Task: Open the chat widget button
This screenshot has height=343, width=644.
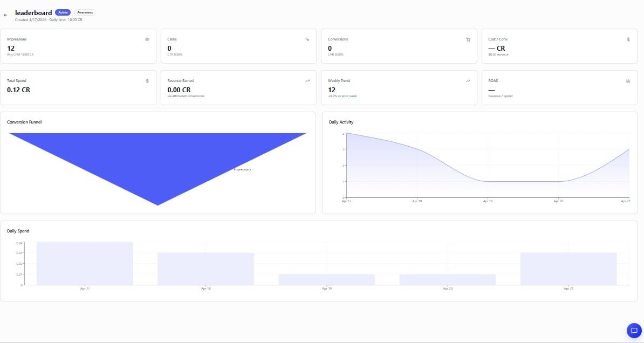Action: 634,331
